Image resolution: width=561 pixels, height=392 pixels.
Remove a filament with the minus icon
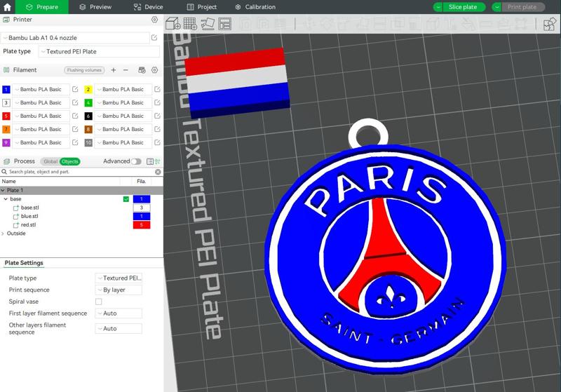126,70
